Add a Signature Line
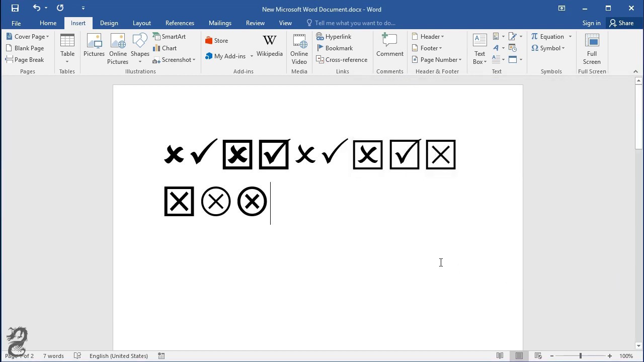The height and width of the screenshot is (362, 644). [x=516, y=37]
